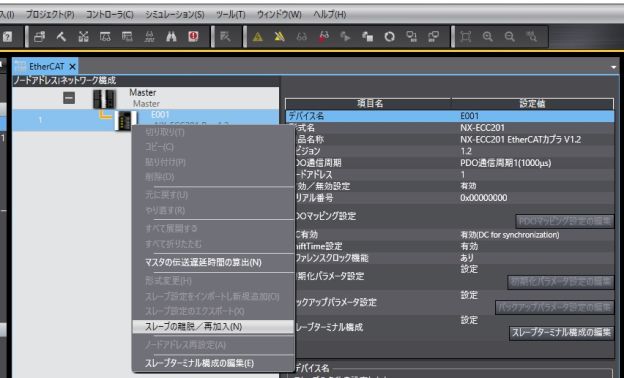The width and height of the screenshot is (624, 378).
Task: Open search with the binoculars icon
Action: [172, 37]
